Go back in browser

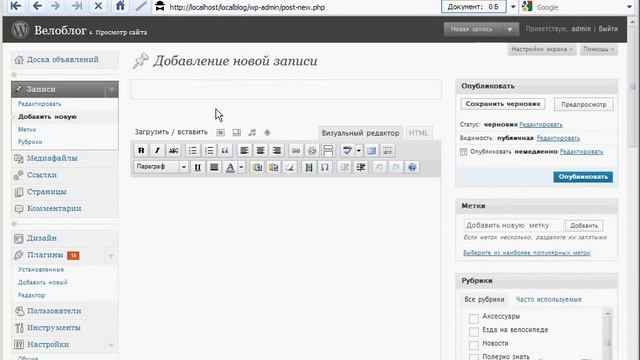pyautogui.click(x=37, y=6)
